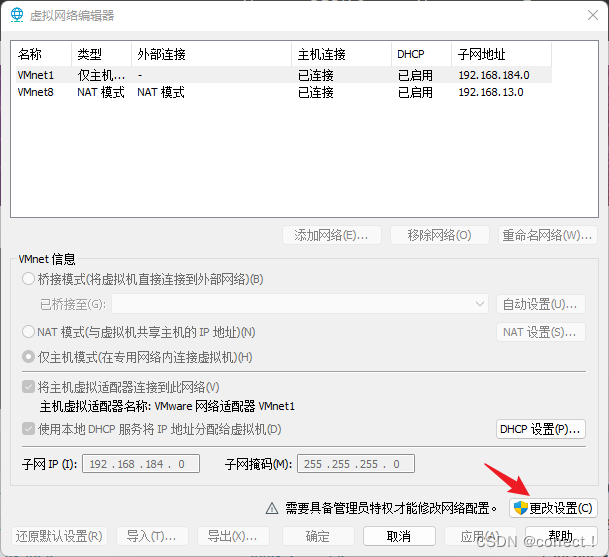Screen dimensions: 609x557
Task: Click the 确定 button
Action: click(x=318, y=536)
